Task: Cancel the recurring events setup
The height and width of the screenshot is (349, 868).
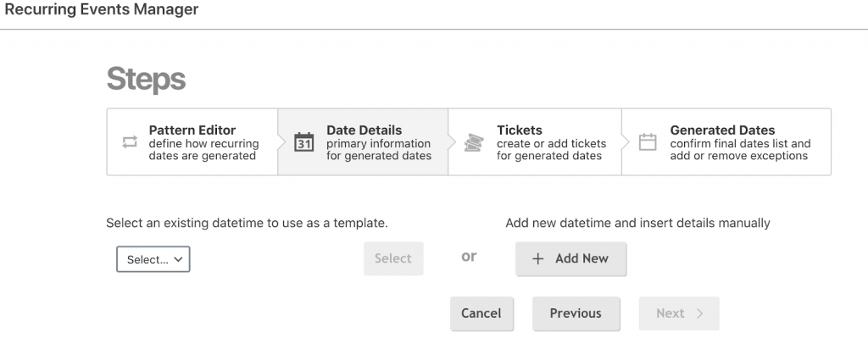Action: tap(481, 313)
